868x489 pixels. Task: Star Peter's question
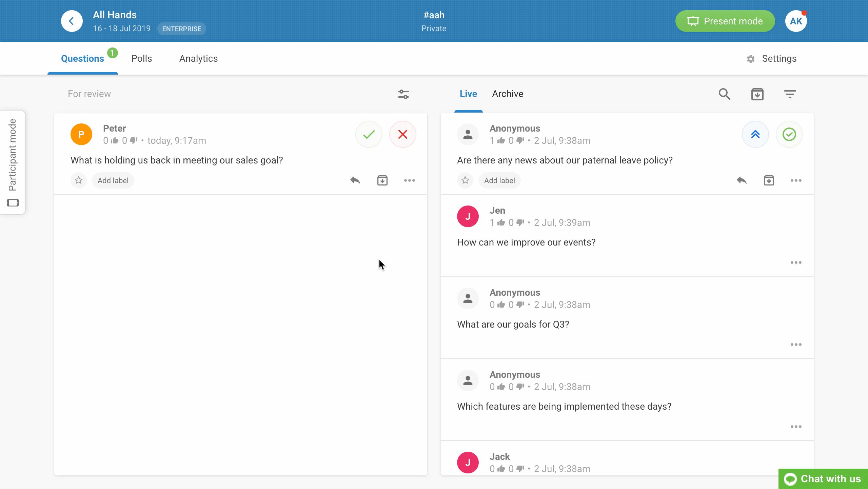(x=79, y=180)
